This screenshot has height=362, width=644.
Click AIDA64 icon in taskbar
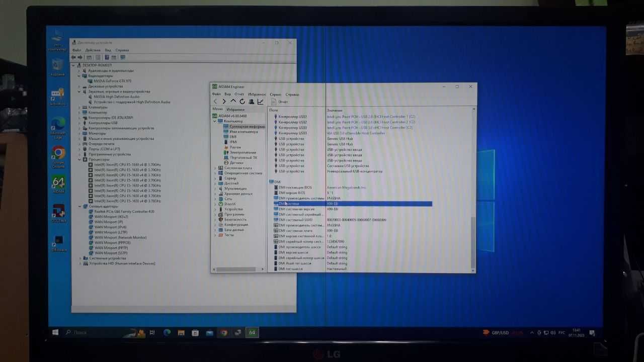tap(252, 332)
